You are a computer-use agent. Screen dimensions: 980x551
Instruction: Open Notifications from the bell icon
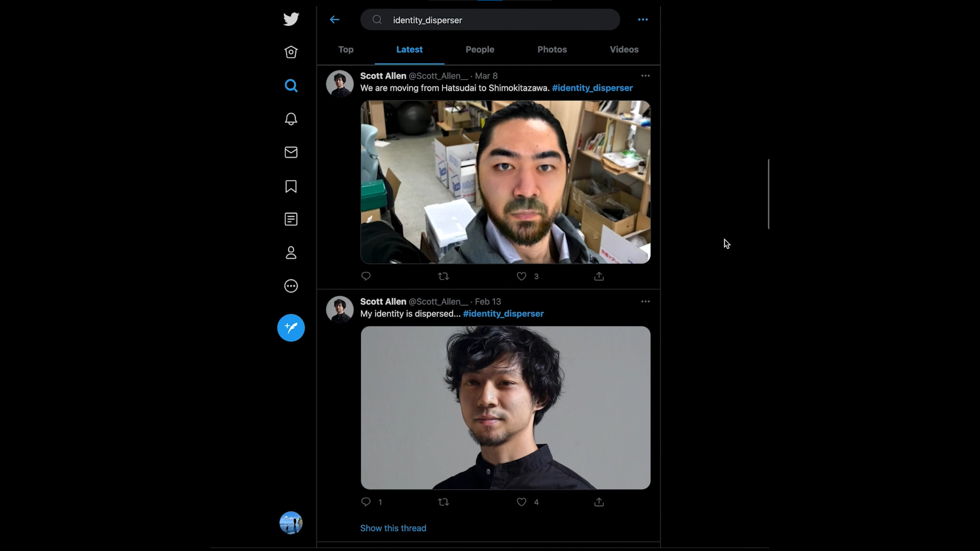tap(291, 119)
